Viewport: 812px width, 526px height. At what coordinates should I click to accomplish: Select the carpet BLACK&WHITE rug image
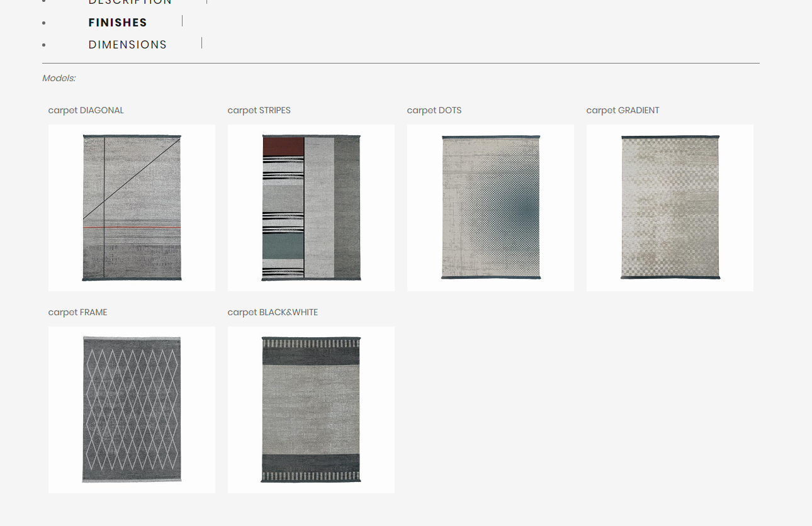311,410
